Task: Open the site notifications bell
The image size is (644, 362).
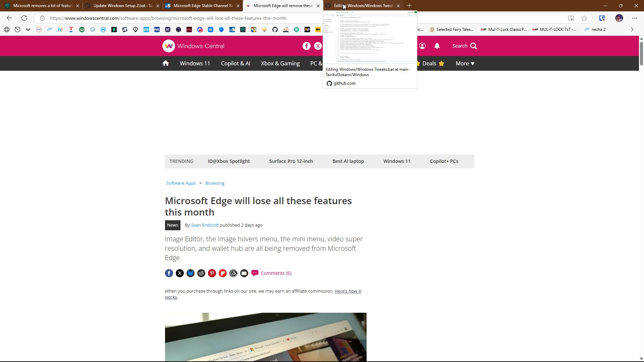Action: (x=437, y=46)
